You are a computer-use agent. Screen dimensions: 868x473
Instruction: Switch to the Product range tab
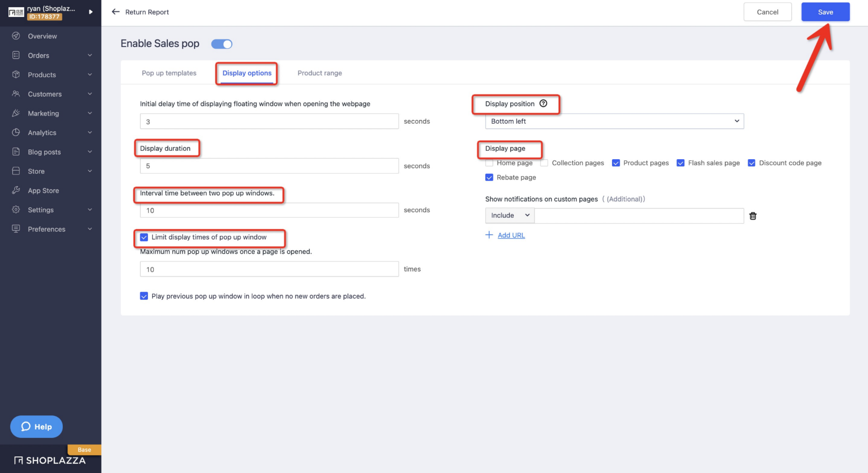coord(320,73)
